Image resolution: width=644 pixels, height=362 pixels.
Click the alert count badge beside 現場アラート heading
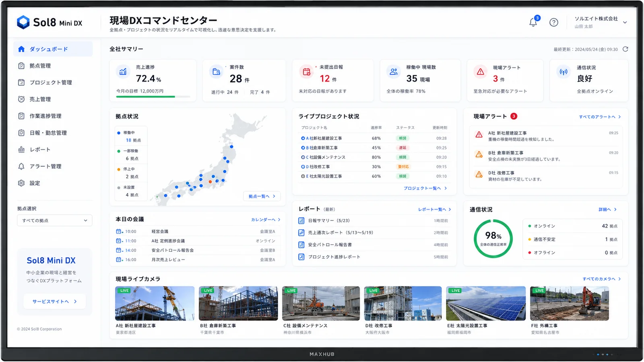pyautogui.click(x=514, y=116)
